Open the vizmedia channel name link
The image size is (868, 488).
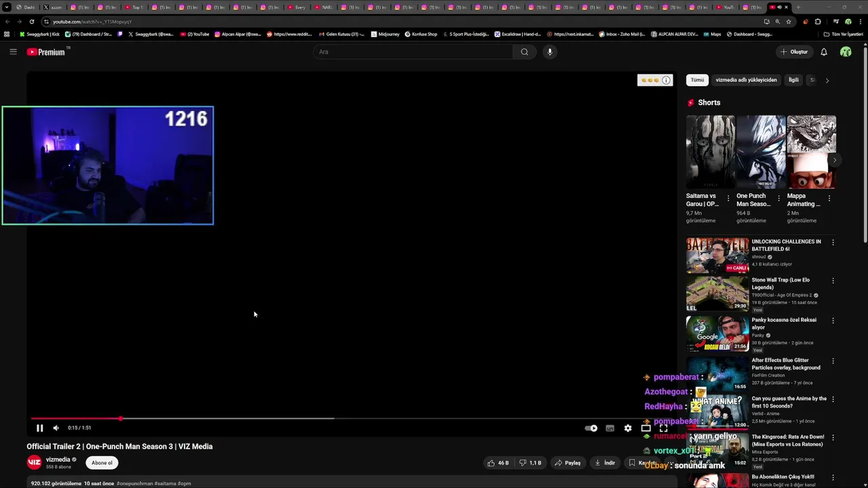click(58, 460)
